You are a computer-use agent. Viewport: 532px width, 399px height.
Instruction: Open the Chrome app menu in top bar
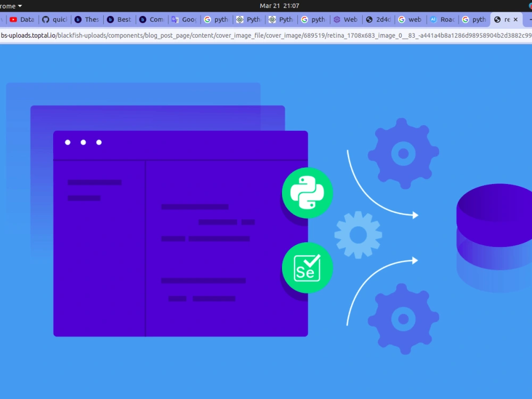coord(11,6)
